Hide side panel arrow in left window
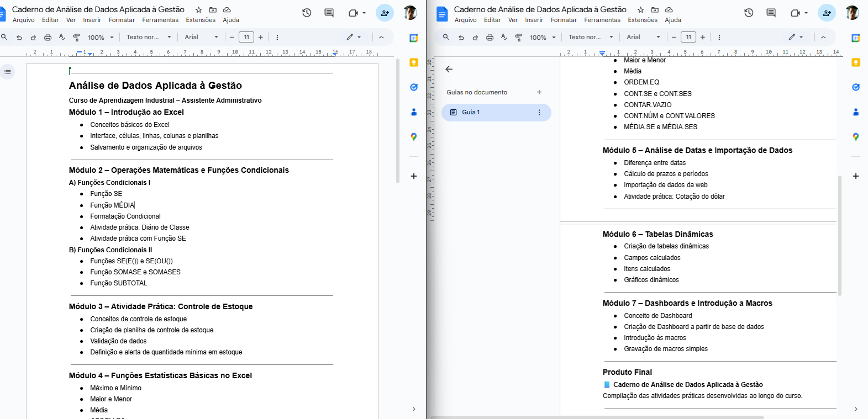This screenshot has width=868, height=419. (x=414, y=409)
